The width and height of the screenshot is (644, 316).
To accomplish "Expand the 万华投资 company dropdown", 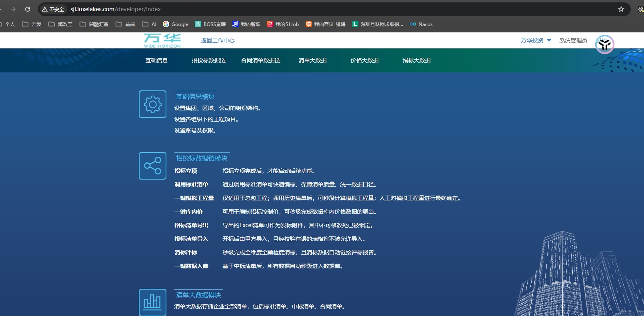I will pyautogui.click(x=536, y=40).
